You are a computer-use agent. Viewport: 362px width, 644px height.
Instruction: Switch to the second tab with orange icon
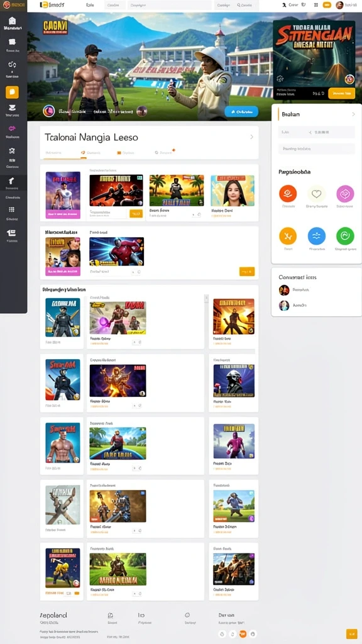90,153
